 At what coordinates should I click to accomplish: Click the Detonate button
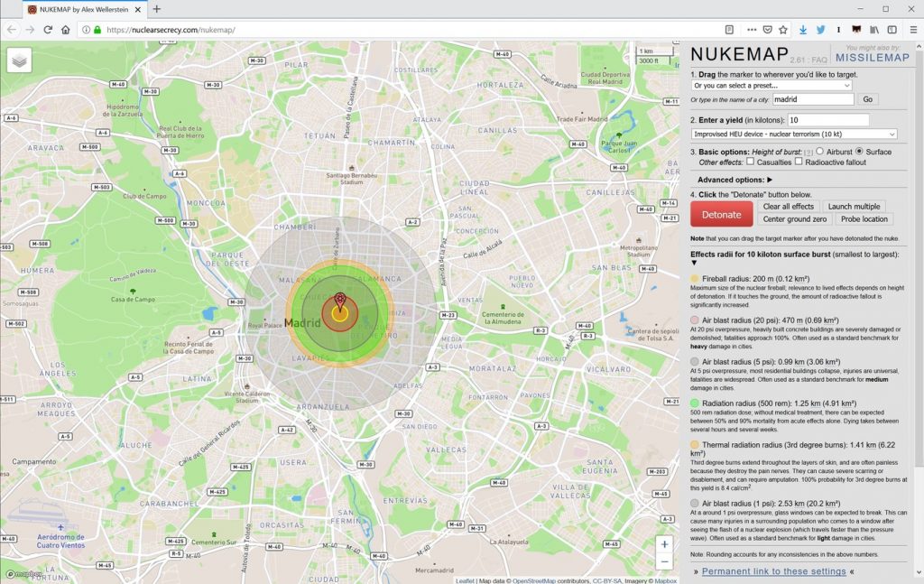coord(721,215)
